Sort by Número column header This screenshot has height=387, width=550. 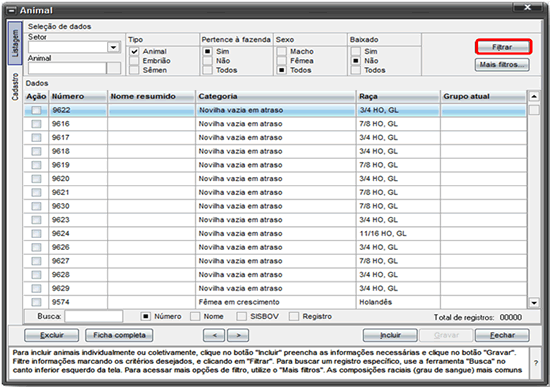coord(78,96)
